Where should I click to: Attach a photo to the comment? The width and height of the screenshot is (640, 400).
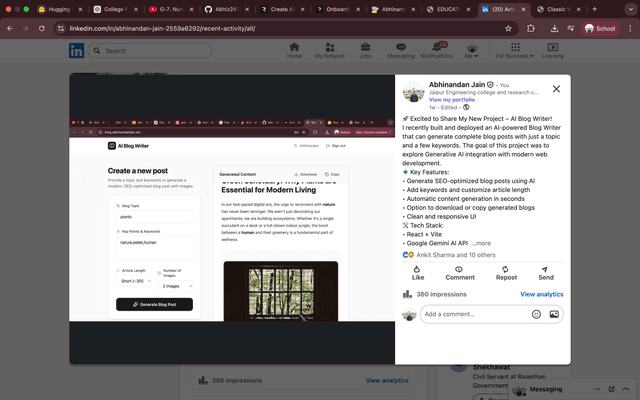[554, 314]
